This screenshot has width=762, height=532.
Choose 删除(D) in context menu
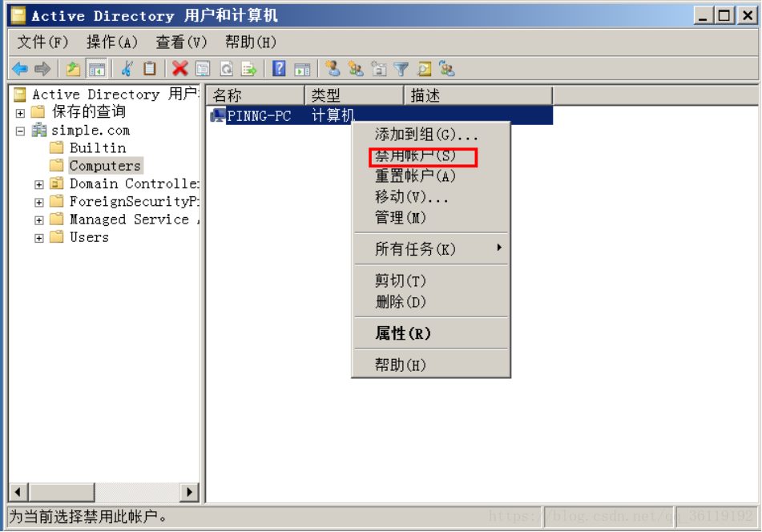430,302
